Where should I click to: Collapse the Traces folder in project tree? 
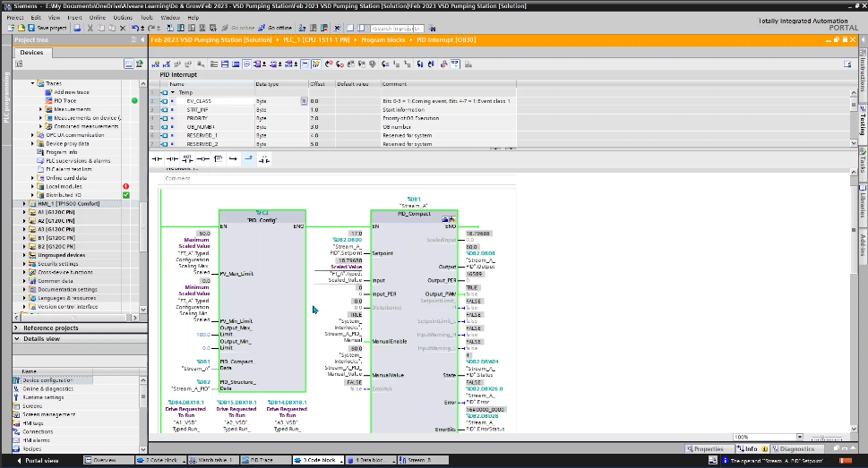(32, 83)
